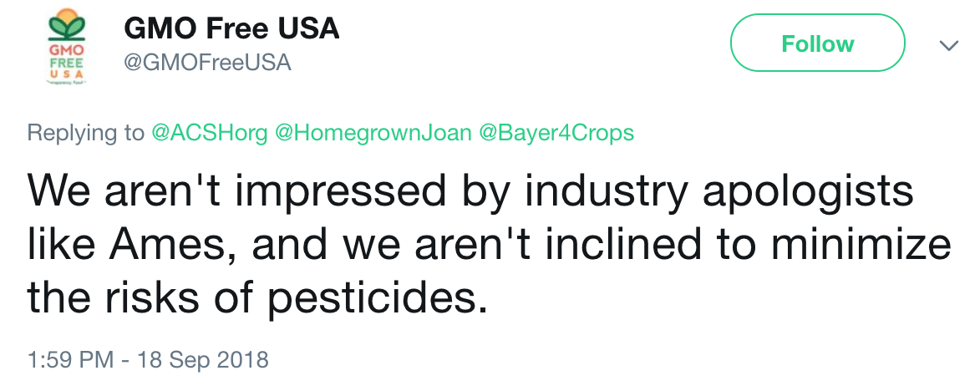Click the "Replying to" label text
980x391 pixels.
[x=85, y=134]
